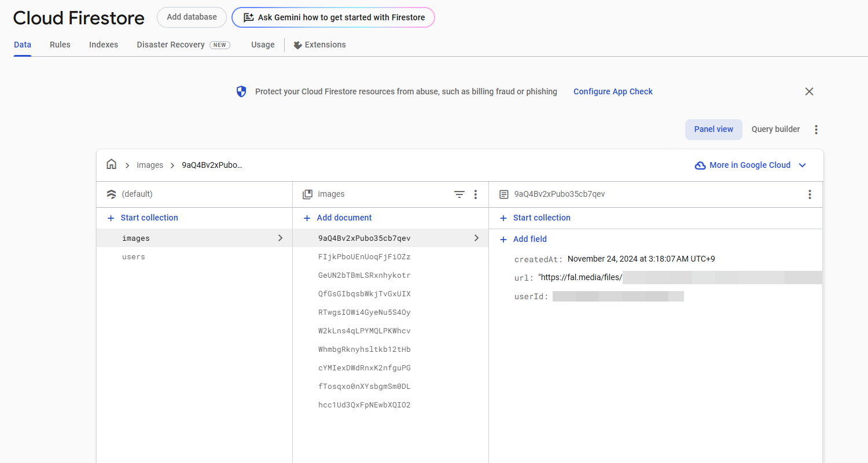This screenshot has width=868, height=463.
Task: Select the users collection
Action: [194, 256]
